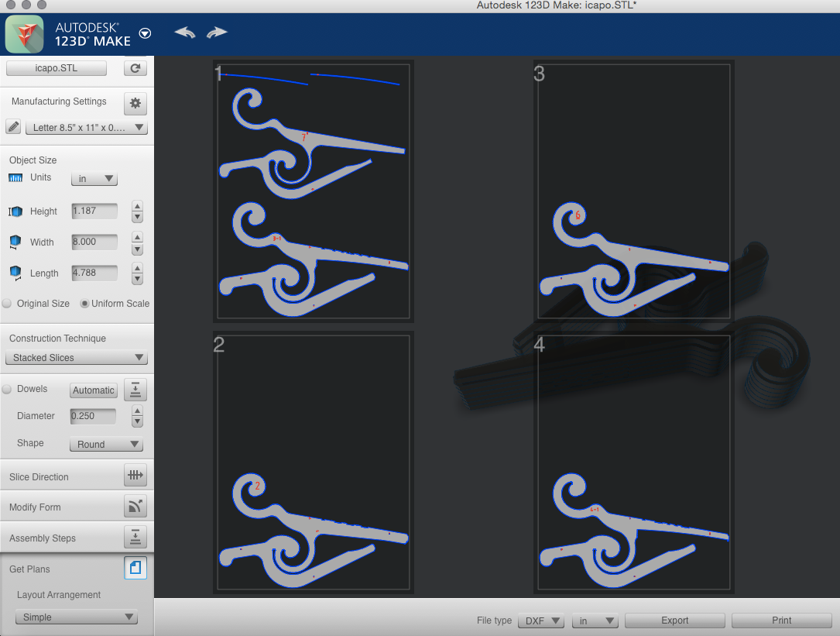Open the Assembly Steps icon

(x=135, y=536)
